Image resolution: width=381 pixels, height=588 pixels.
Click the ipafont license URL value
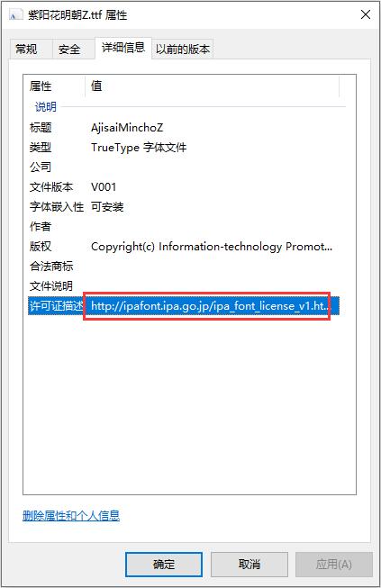pyautogui.click(x=211, y=306)
